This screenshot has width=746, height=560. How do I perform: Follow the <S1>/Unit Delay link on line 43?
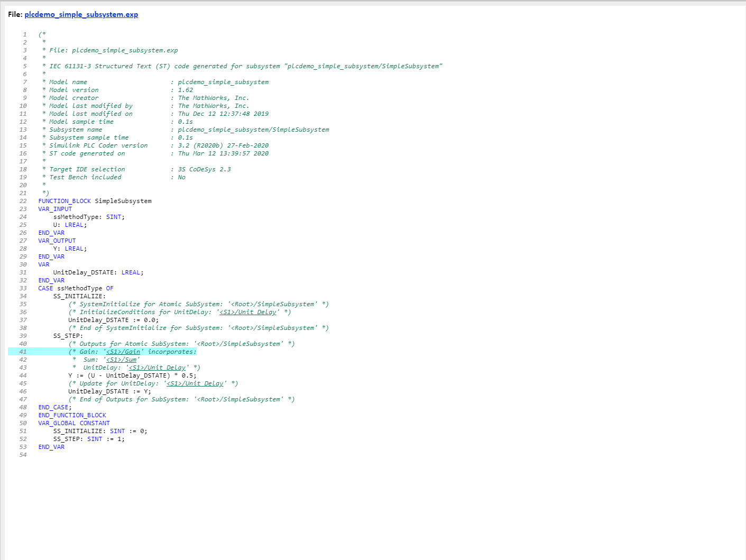click(x=158, y=368)
